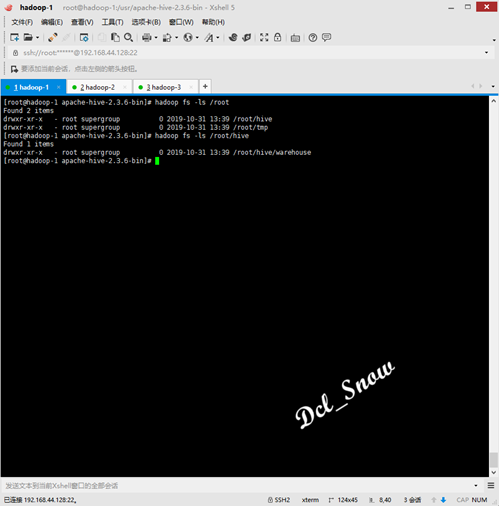Switch to the hadoop-2 tab
Image resolution: width=499 pixels, height=506 pixels.
(99, 87)
